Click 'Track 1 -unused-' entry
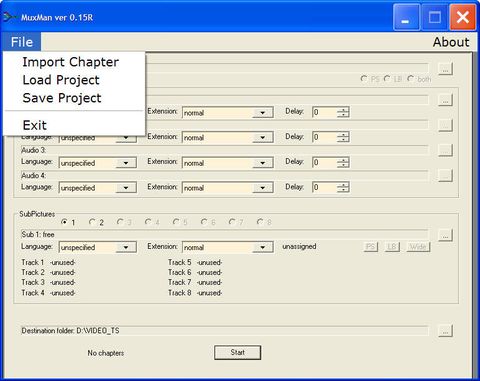480x381 pixels. (48, 263)
